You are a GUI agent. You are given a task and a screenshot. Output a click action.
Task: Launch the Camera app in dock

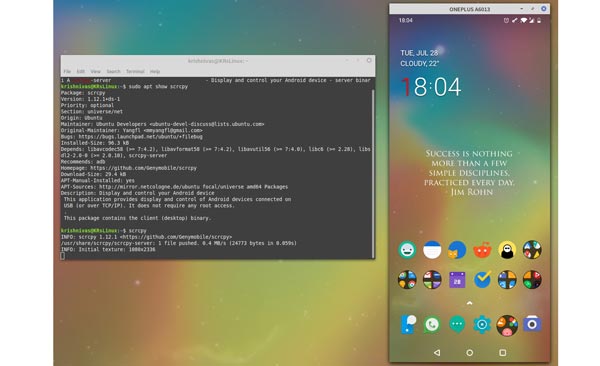(532, 324)
